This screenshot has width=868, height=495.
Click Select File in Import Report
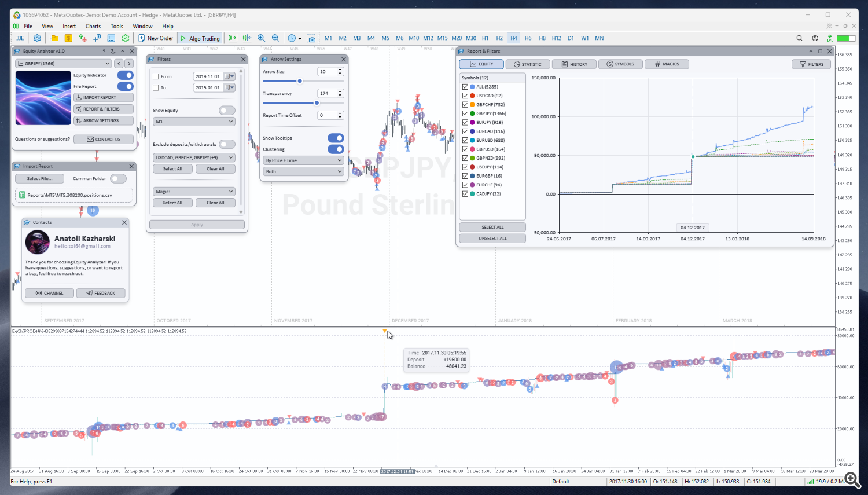[x=39, y=178]
